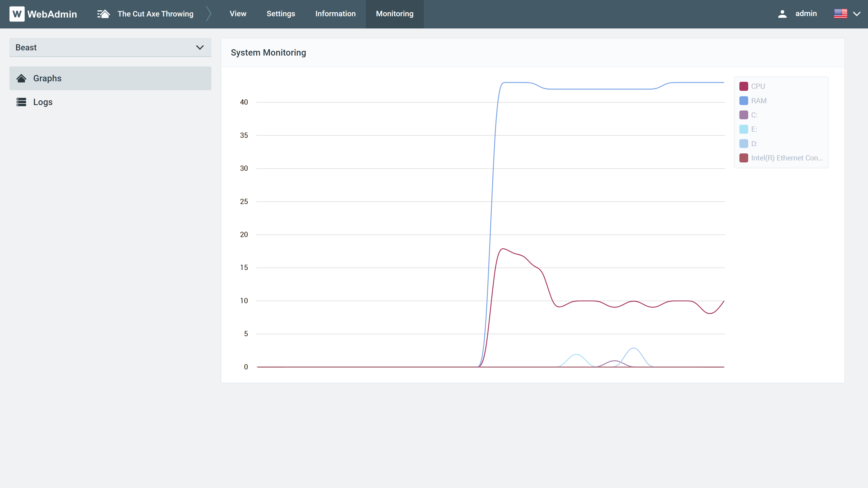Image resolution: width=868 pixels, height=488 pixels.
Task: Click the house icon beside The Cut Axe Throwing
Action: coord(104,14)
